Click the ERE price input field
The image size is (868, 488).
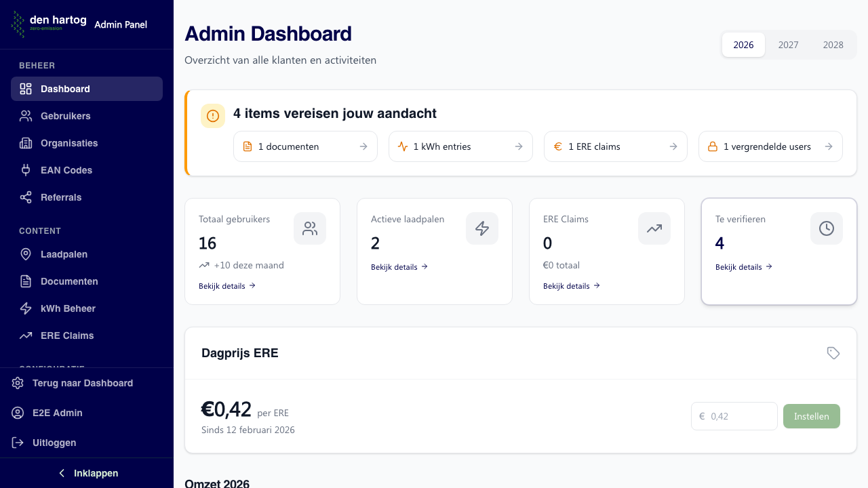[734, 416]
